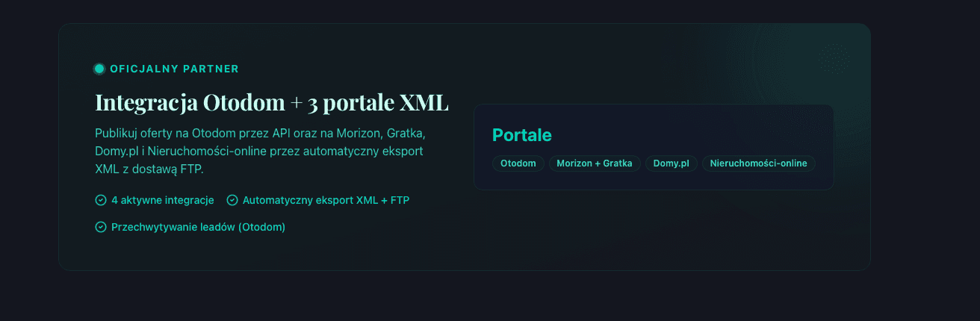Click the dotted circle decoration in card corner

click(x=834, y=58)
